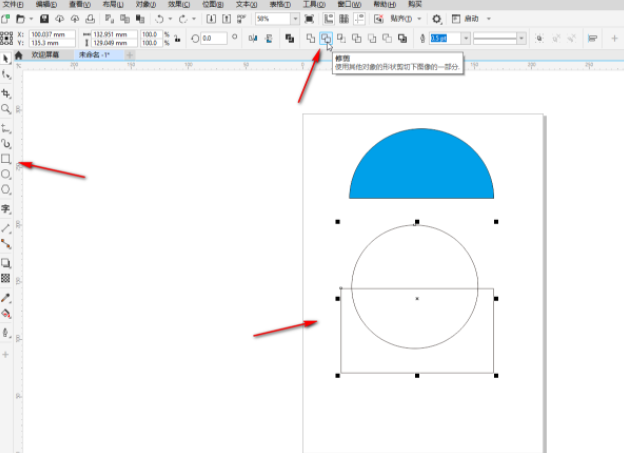The height and width of the screenshot is (453, 624).
Task: Open the 效果 (Effects) menu
Action: [174, 5]
